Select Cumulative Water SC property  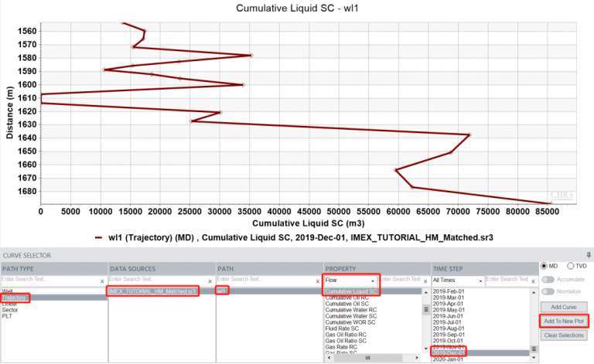coord(350,316)
